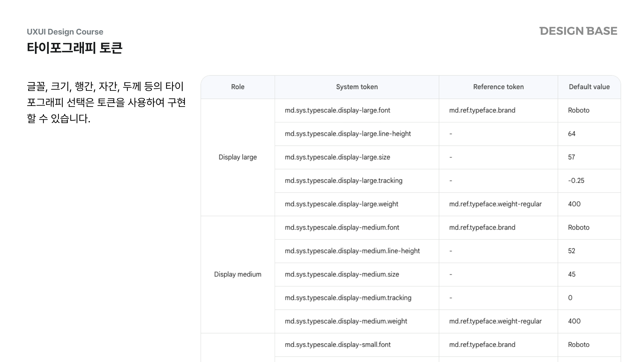This screenshot has width=644, height=362.
Task: Select the "Default value" column header
Action: [589, 87]
